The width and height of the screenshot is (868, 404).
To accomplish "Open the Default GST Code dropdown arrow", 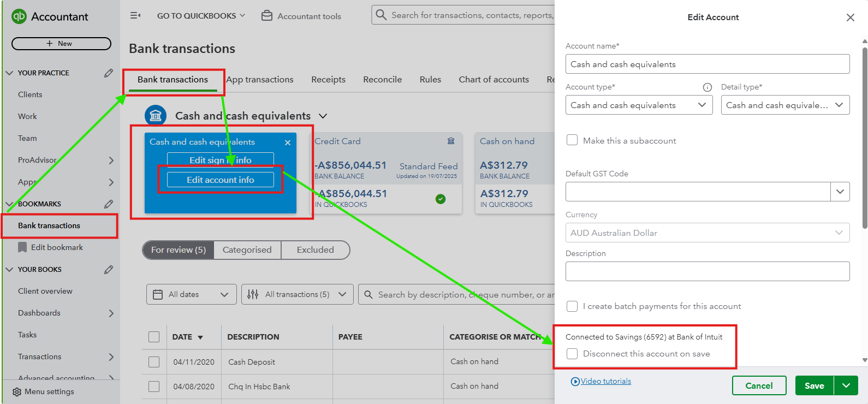I will 840,192.
